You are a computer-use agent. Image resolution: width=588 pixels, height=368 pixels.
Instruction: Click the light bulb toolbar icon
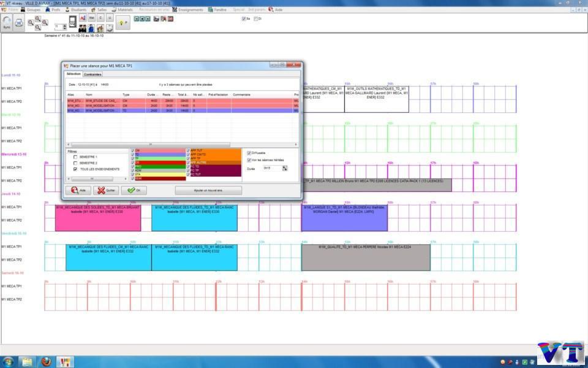tap(121, 23)
